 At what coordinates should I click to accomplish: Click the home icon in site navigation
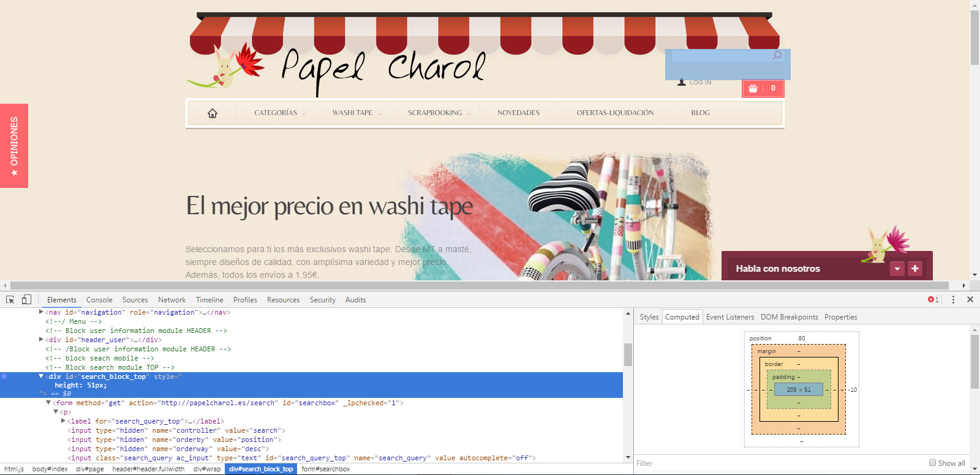point(213,113)
